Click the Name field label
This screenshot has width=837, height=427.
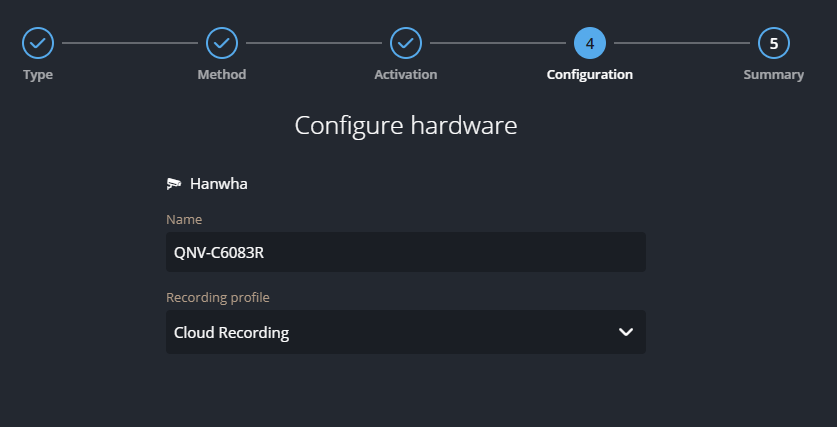click(x=184, y=219)
